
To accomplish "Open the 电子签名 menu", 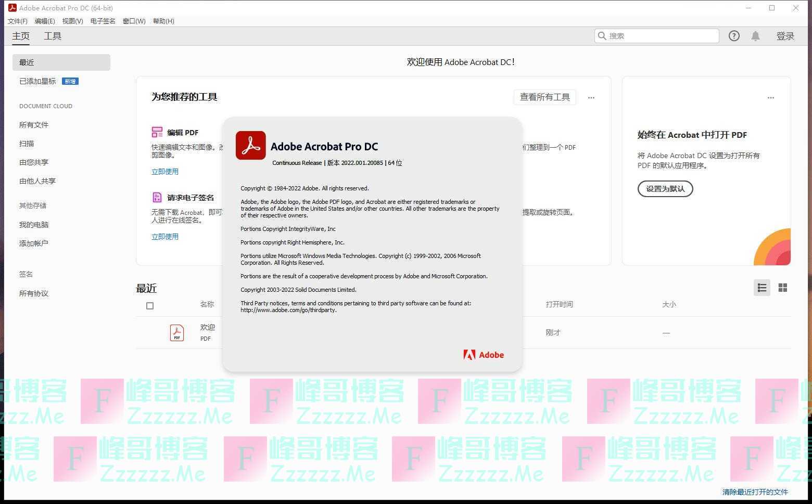I will (x=103, y=21).
